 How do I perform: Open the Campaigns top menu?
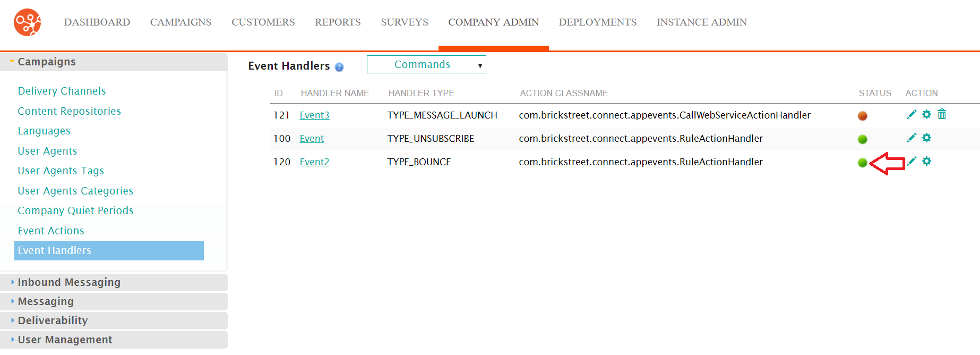[x=180, y=22]
